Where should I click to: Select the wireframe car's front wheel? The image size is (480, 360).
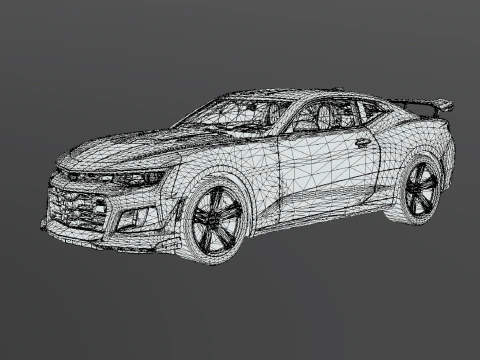point(216,221)
